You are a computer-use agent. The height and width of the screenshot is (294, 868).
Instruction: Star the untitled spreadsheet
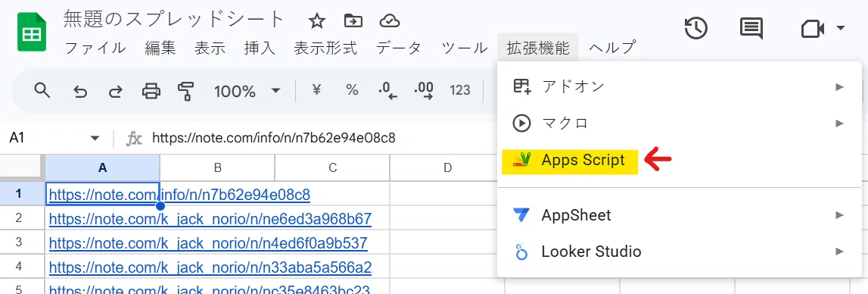(316, 21)
